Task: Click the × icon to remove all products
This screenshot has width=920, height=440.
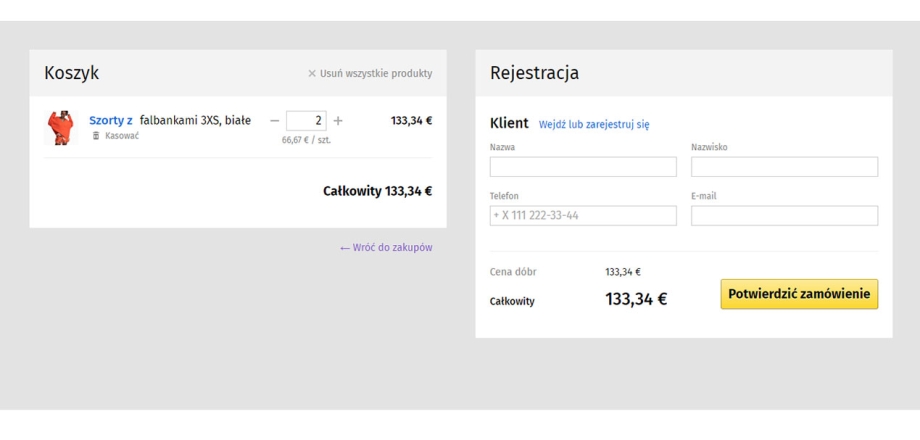Action: pyautogui.click(x=312, y=74)
